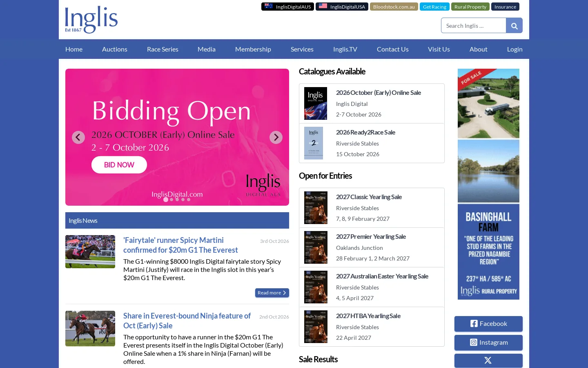The height and width of the screenshot is (368, 588).
Task: Open the Basinghall Farm advertisement banner
Action: pyautogui.click(x=488, y=184)
